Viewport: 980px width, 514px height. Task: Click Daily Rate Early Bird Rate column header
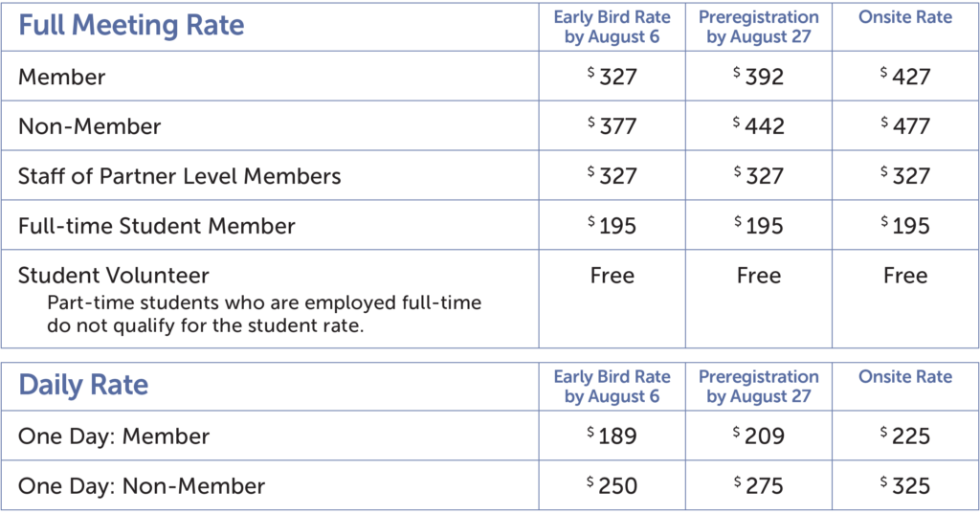[612, 386]
